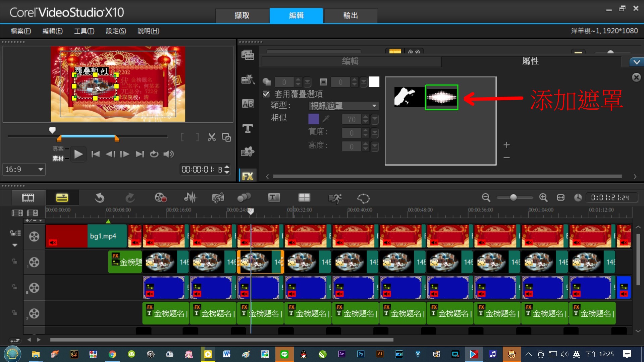644x362 pixels.
Task: Open the overlay type dropdown
Action: click(343, 106)
